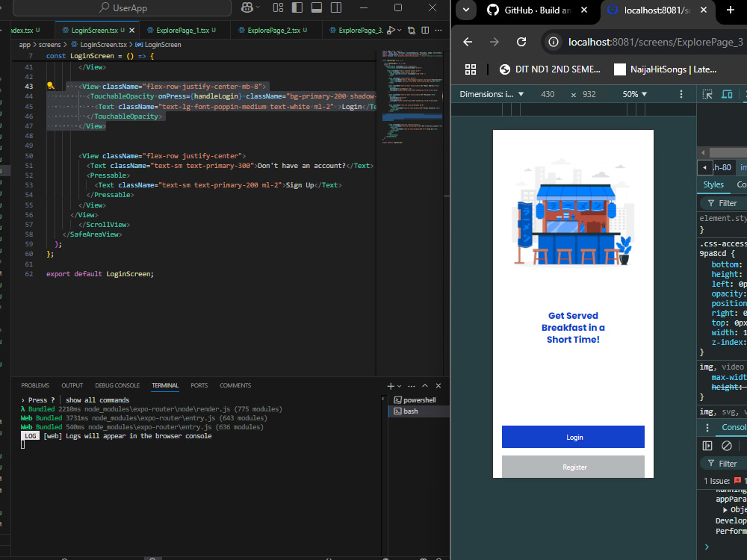Open the Chrome tab search dropdown arrow

tap(466, 10)
